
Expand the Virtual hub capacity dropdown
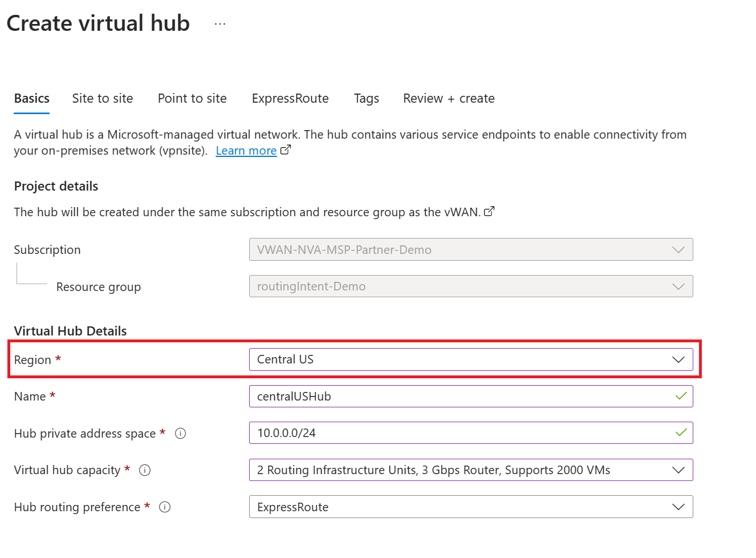pos(470,470)
